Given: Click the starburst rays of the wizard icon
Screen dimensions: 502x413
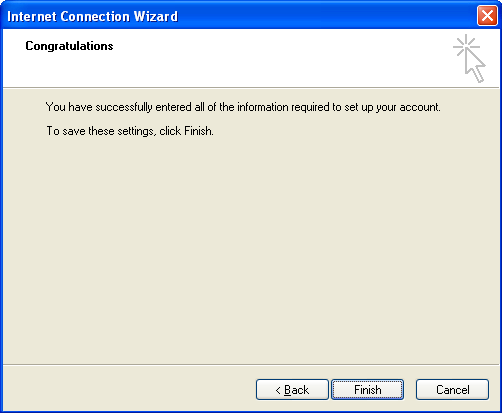Looking at the screenshot, I should coord(466,46).
